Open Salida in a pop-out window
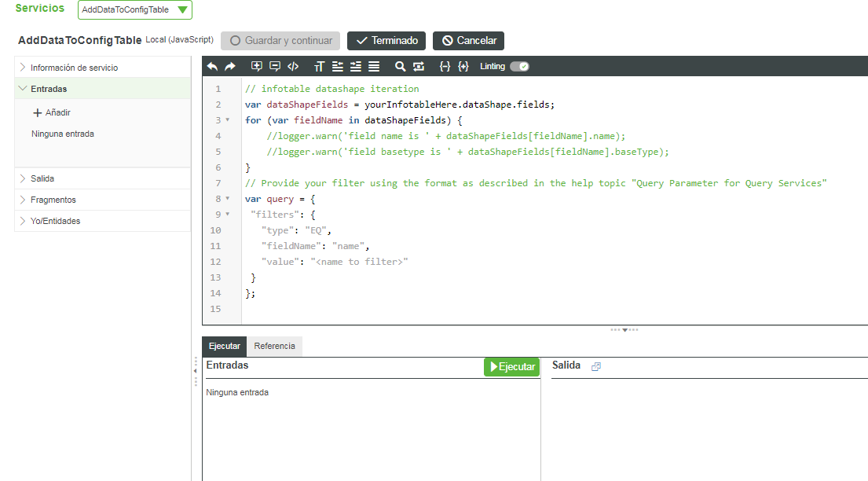The width and height of the screenshot is (868, 481). 595,366
